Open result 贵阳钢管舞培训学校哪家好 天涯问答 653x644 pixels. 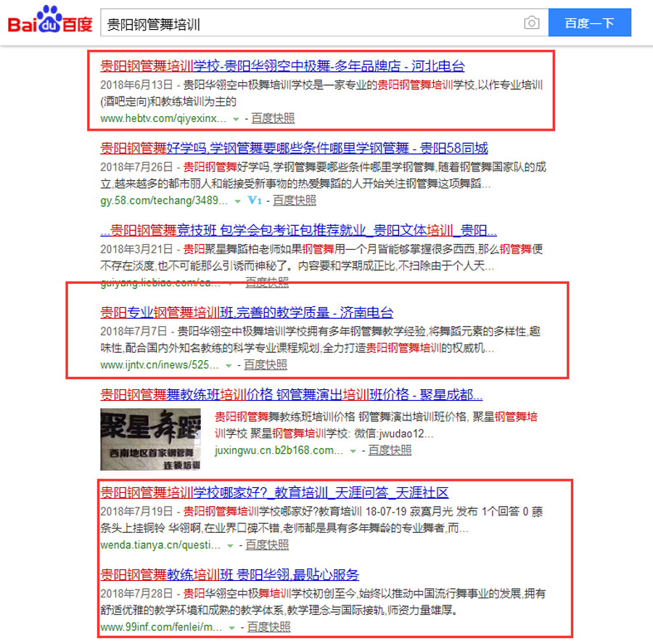point(274,493)
